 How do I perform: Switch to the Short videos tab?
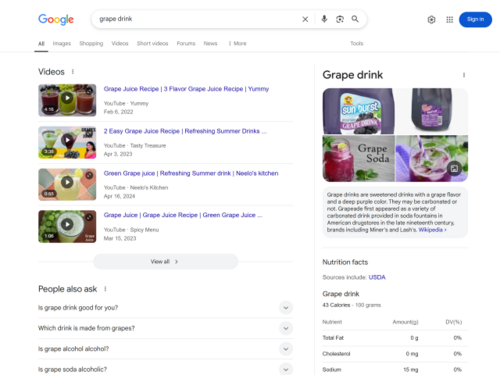[x=152, y=43]
